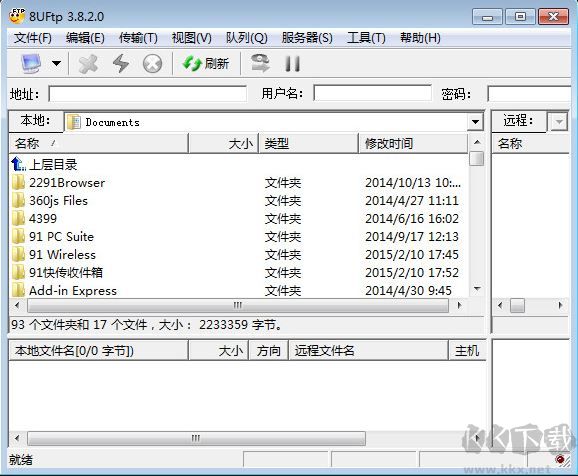Viewport: 578px width, 476px height.
Task: Click the queue 方向 column header
Action: (x=269, y=351)
